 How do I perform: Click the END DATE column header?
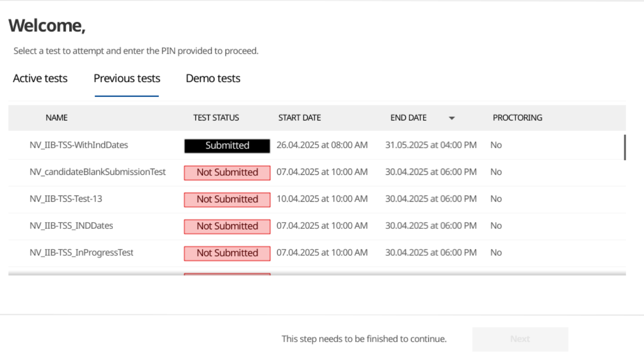pos(408,118)
